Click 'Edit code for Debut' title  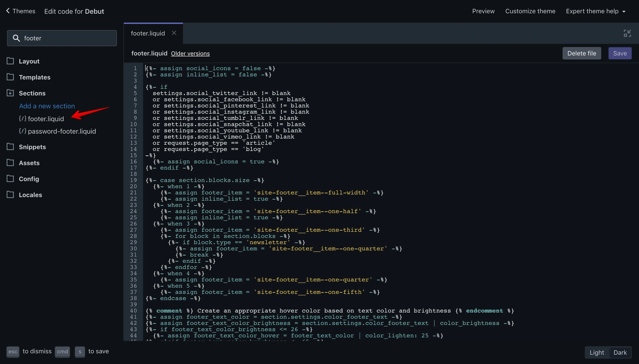[74, 12]
